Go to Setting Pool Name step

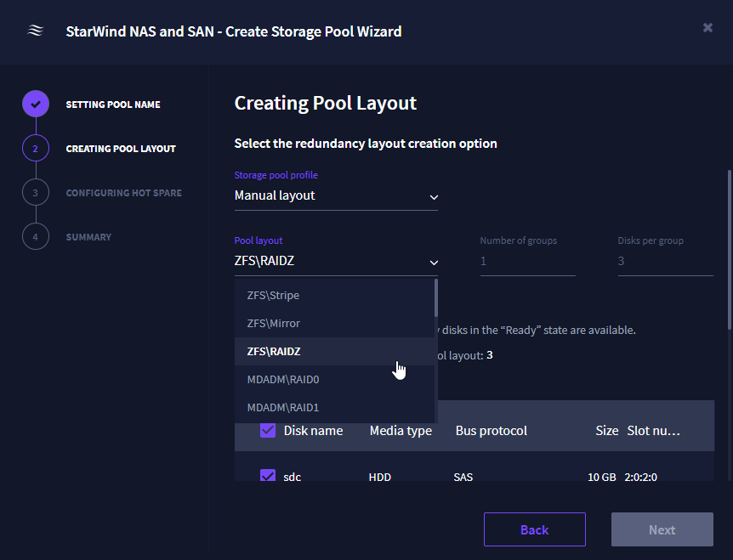pyautogui.click(x=113, y=105)
